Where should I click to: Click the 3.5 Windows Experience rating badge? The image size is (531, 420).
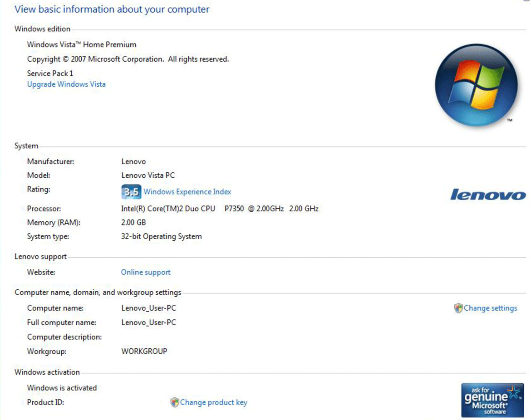pos(131,192)
